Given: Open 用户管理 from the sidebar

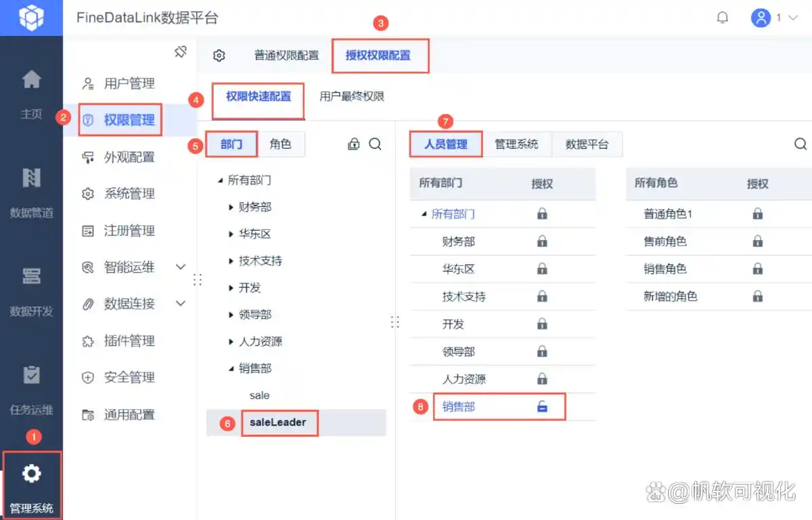Looking at the screenshot, I should coord(129,83).
